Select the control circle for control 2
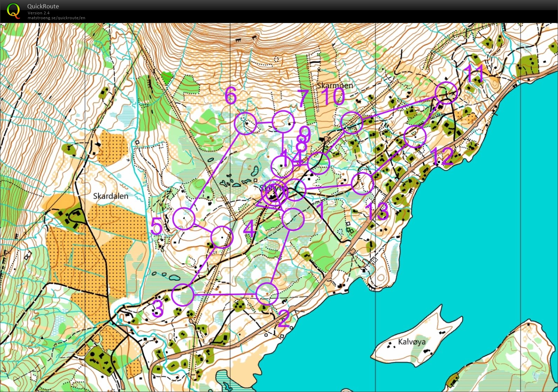 (x=267, y=294)
